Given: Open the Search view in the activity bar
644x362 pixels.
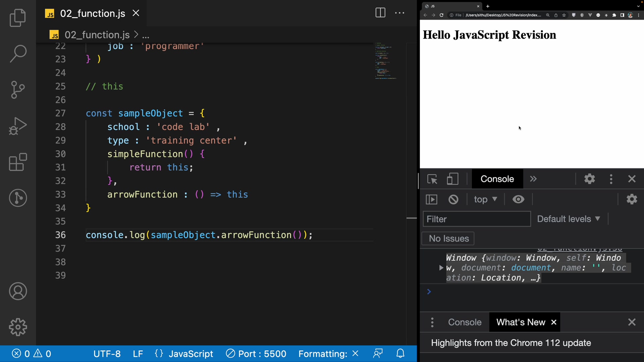Looking at the screenshot, I should (x=18, y=54).
